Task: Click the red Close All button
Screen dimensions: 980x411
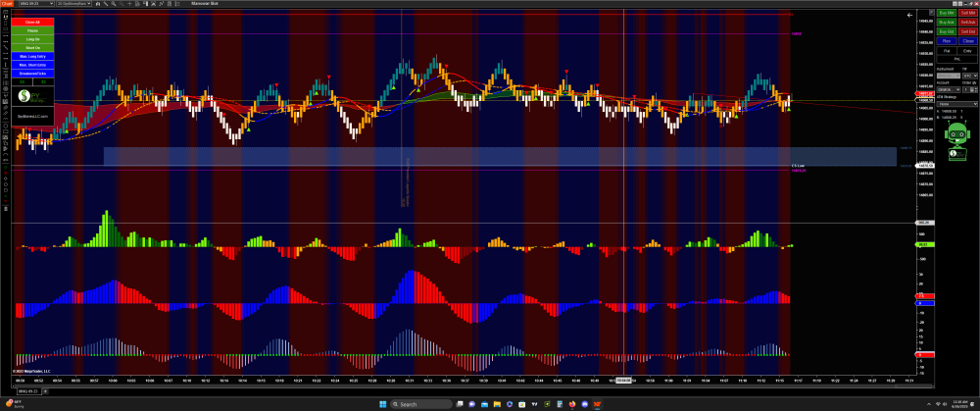Action: click(32, 21)
